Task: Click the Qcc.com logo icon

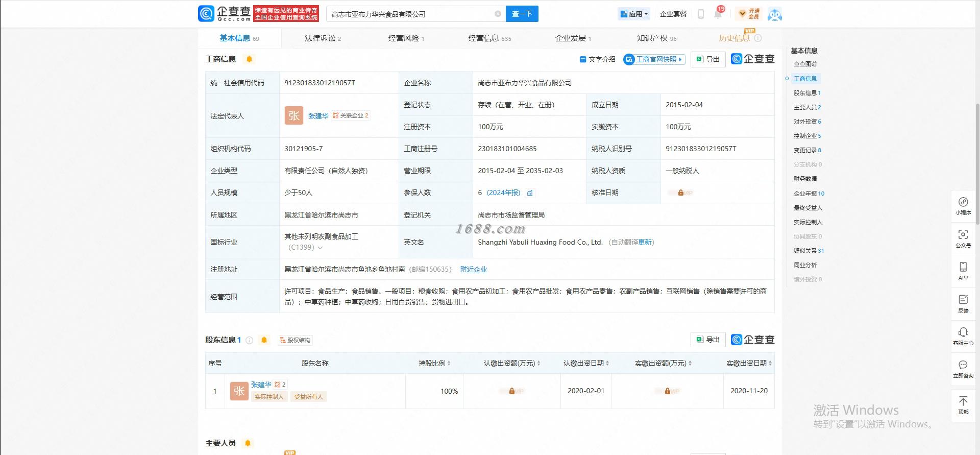Action: pos(206,14)
